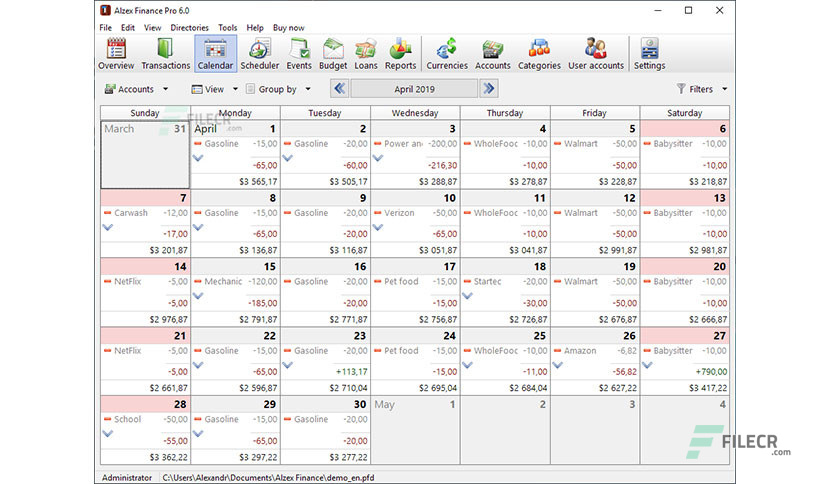Image resolution: width=836 pixels, height=484 pixels.
Task: Click the Mechanic -120,00 entry
Action: point(236,281)
